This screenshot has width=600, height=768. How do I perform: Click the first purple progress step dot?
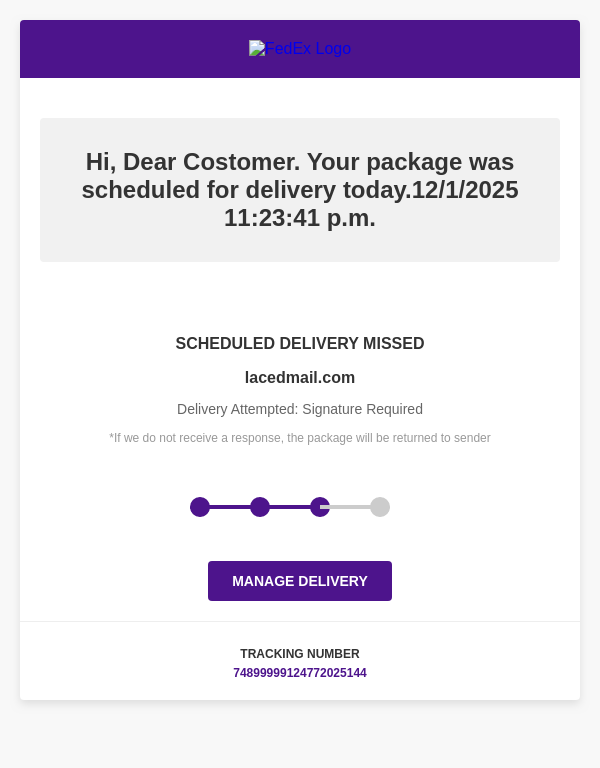pos(200,507)
